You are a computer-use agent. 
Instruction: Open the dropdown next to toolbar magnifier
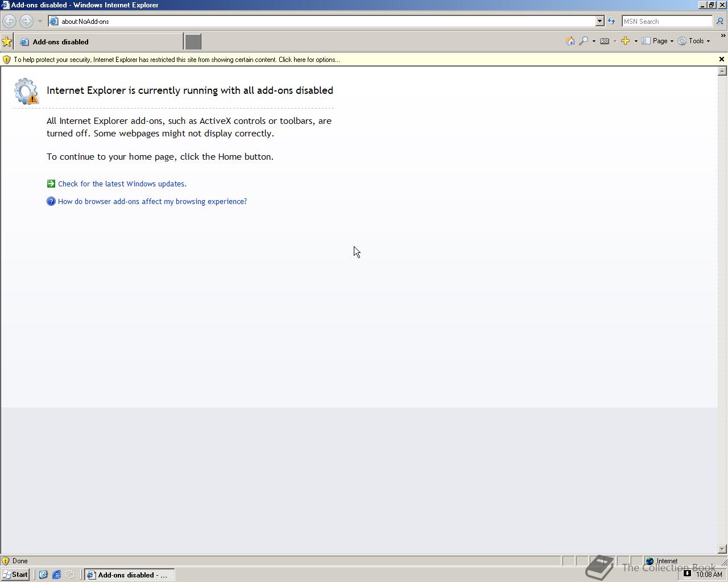(x=594, y=41)
